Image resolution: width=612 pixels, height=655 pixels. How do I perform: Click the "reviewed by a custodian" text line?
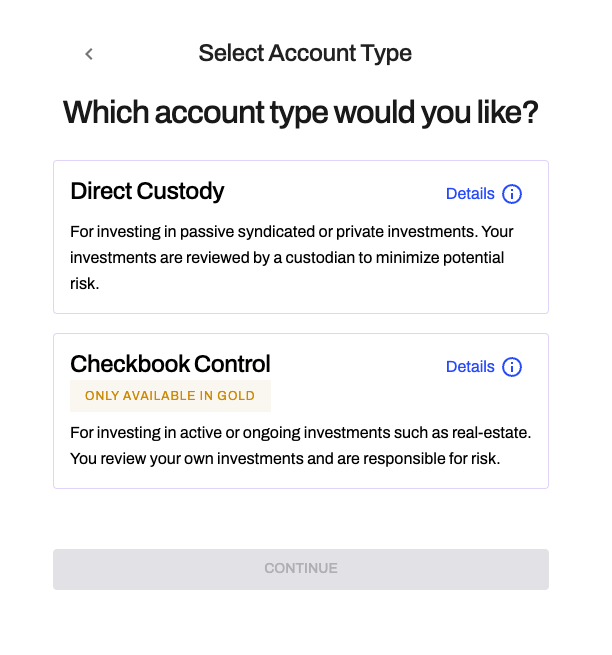300,258
